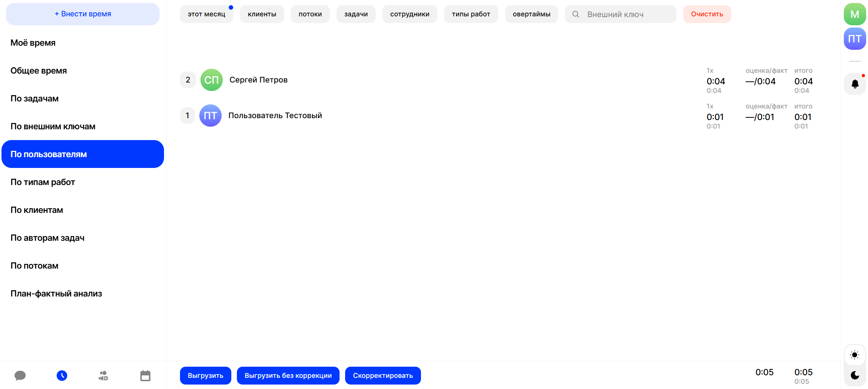Switch to dark theme moon icon
Screen dimensions: 868x389
pos(855,375)
